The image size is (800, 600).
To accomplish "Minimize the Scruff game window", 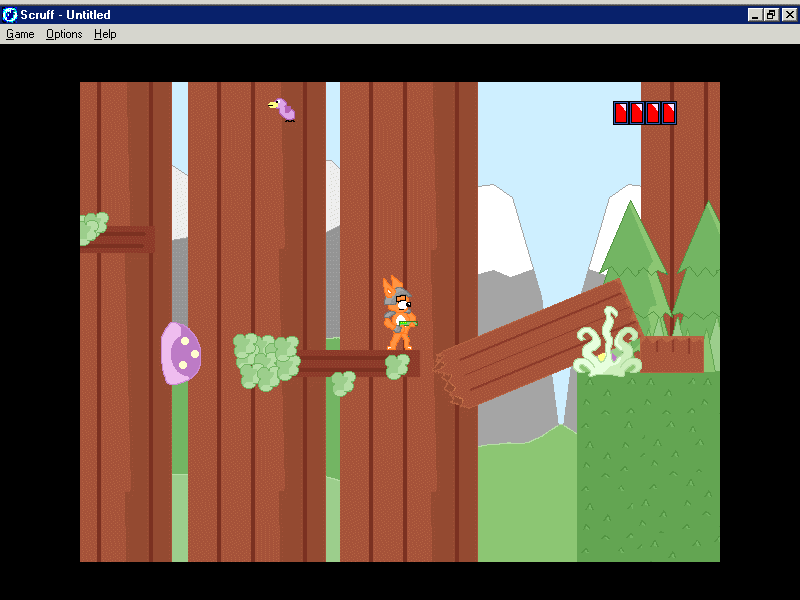I will [755, 14].
